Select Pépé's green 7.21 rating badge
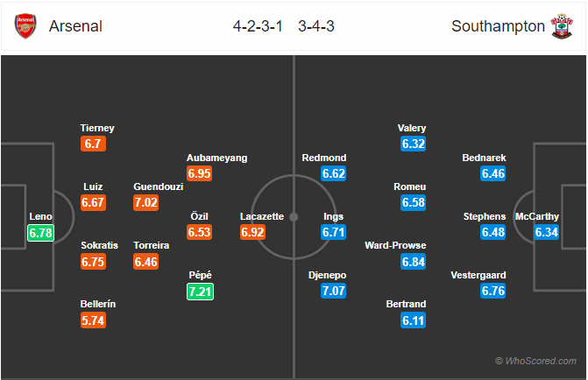 click(201, 292)
